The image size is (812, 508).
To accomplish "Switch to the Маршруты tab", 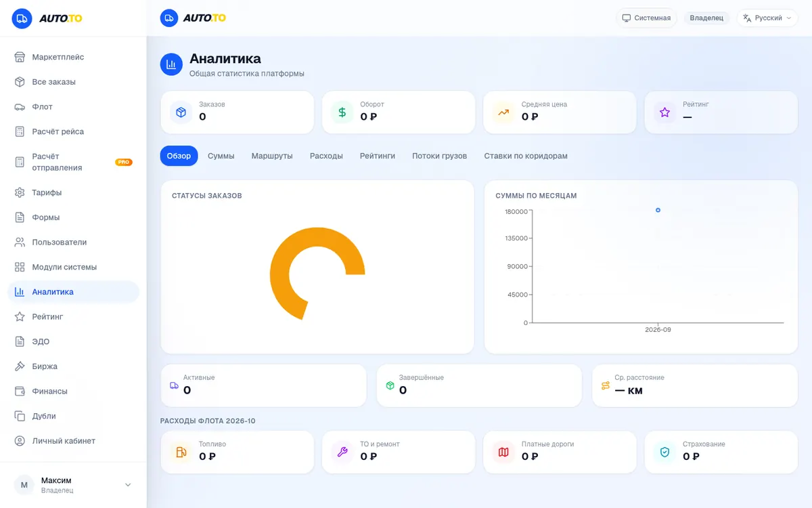I will (x=272, y=156).
